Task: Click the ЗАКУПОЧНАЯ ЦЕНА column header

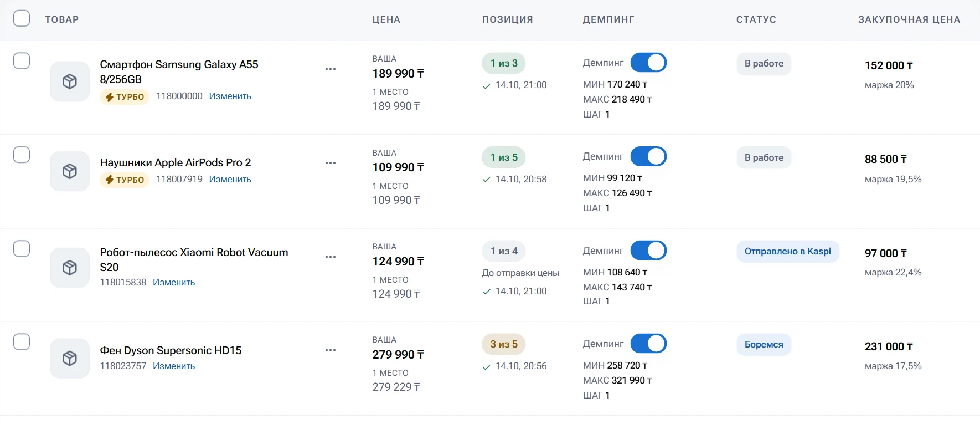Action: pos(909,19)
